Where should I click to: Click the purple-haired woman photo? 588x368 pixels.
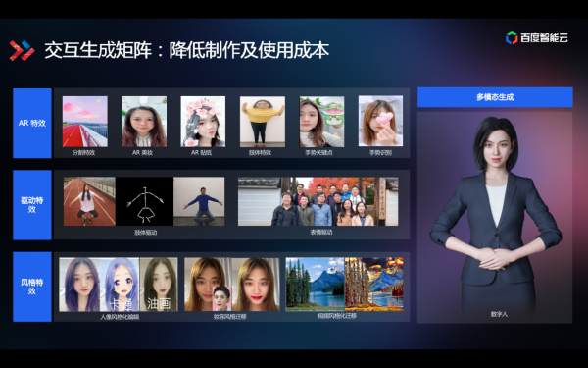click(80, 285)
